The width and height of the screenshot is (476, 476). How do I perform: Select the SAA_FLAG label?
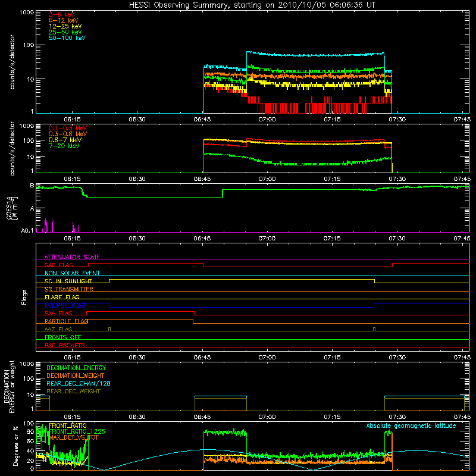pos(58,313)
